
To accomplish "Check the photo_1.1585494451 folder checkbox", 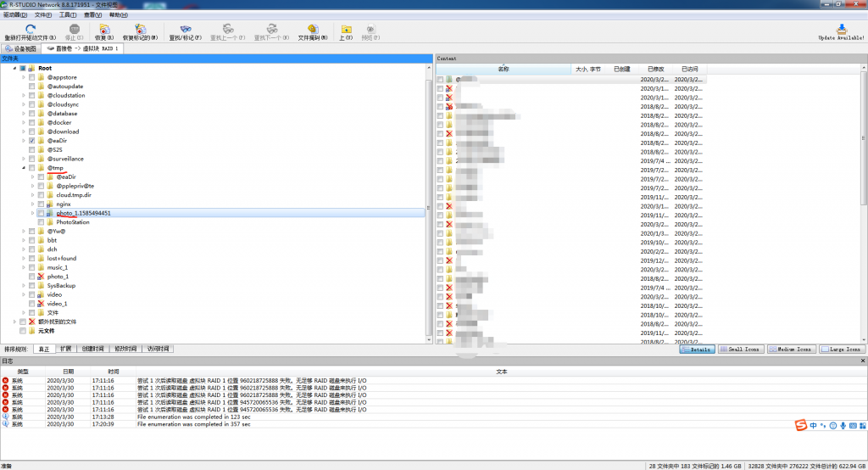I will [41, 213].
